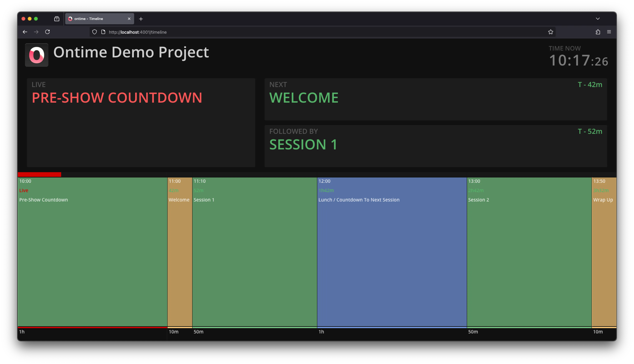Open the recent tabs view icon
This screenshot has height=364, width=634.
tap(57, 19)
